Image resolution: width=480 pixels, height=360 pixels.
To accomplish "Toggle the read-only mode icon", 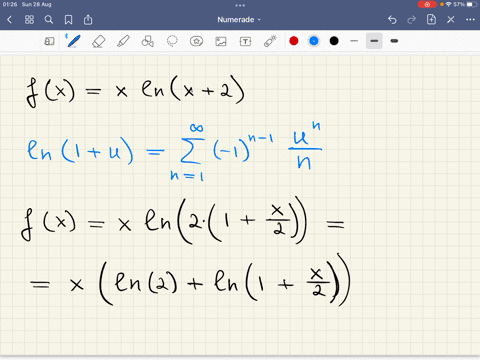I will click(49, 41).
